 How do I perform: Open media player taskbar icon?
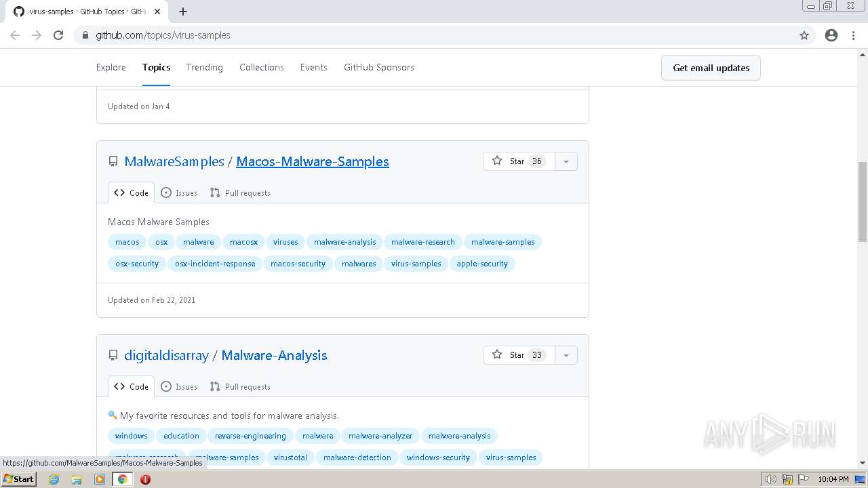click(100, 479)
